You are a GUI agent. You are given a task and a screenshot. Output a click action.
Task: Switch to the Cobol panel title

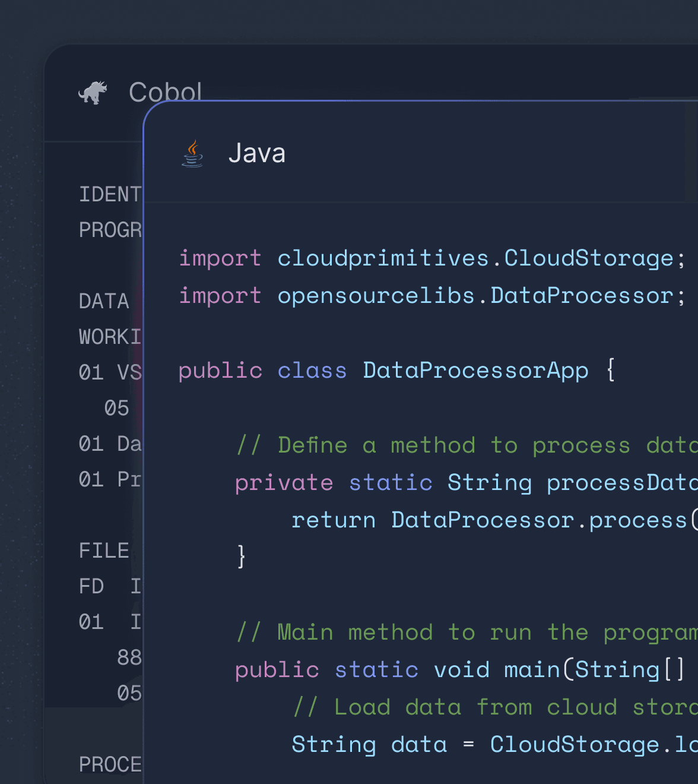click(x=165, y=90)
